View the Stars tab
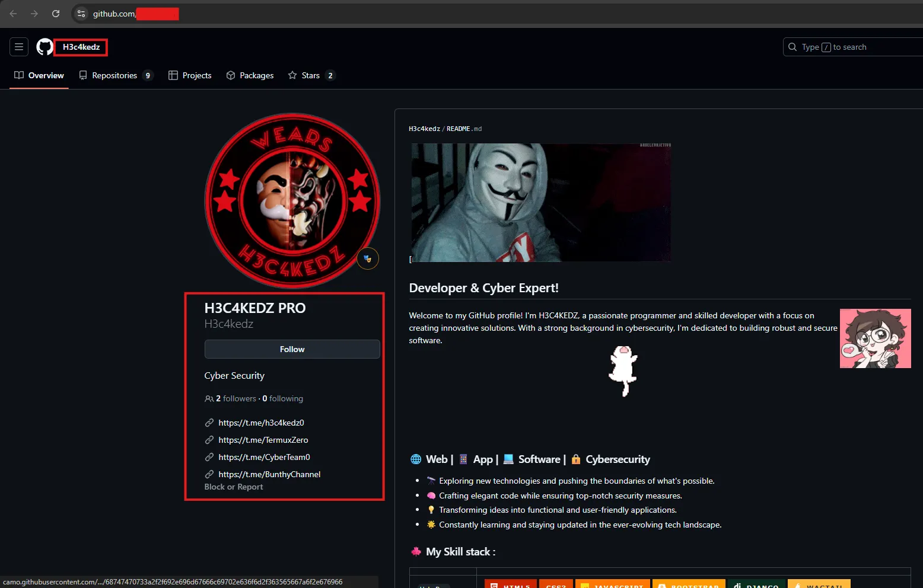 point(312,75)
